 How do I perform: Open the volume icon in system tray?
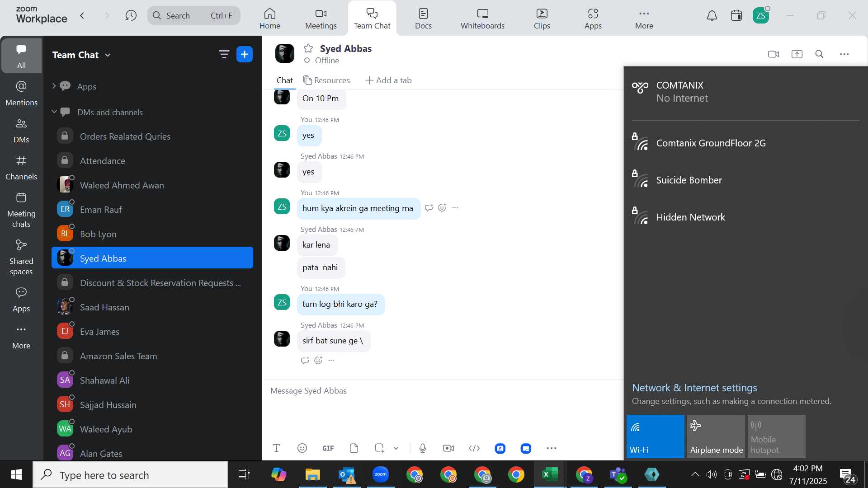pos(712,474)
